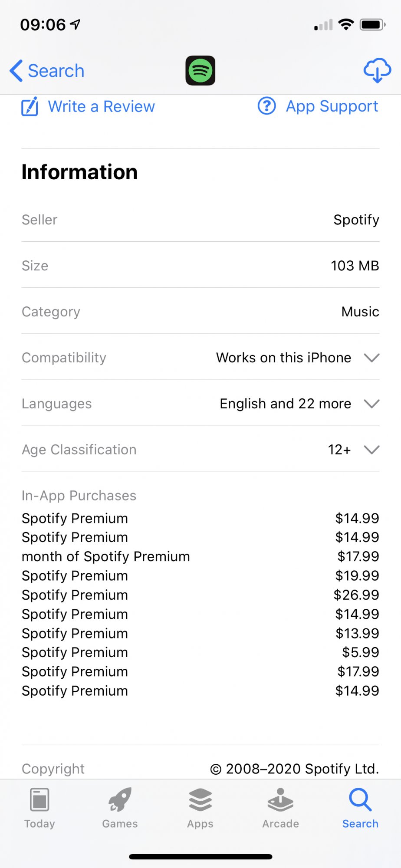Tap the Spotify app icon in header
The width and height of the screenshot is (401, 868).
coord(200,70)
